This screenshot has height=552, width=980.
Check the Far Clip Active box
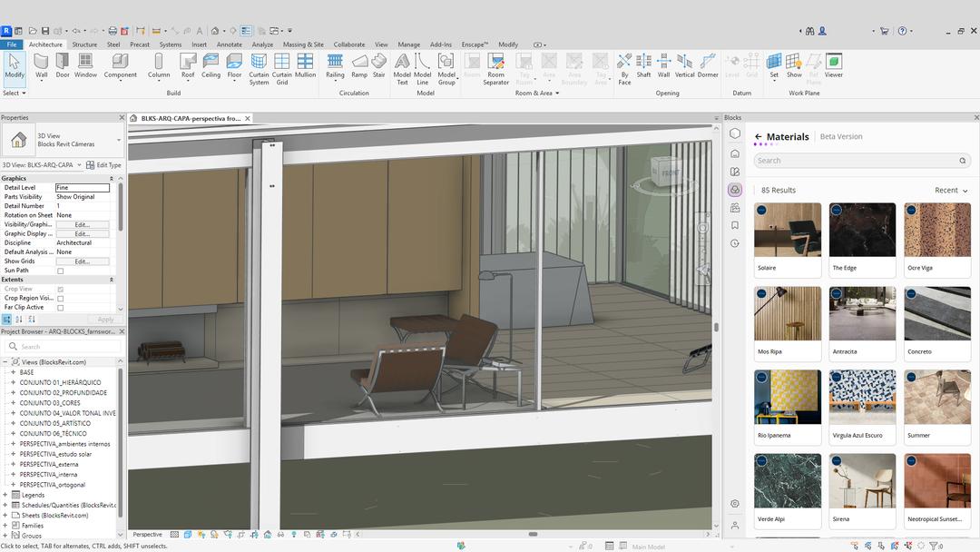coord(61,308)
